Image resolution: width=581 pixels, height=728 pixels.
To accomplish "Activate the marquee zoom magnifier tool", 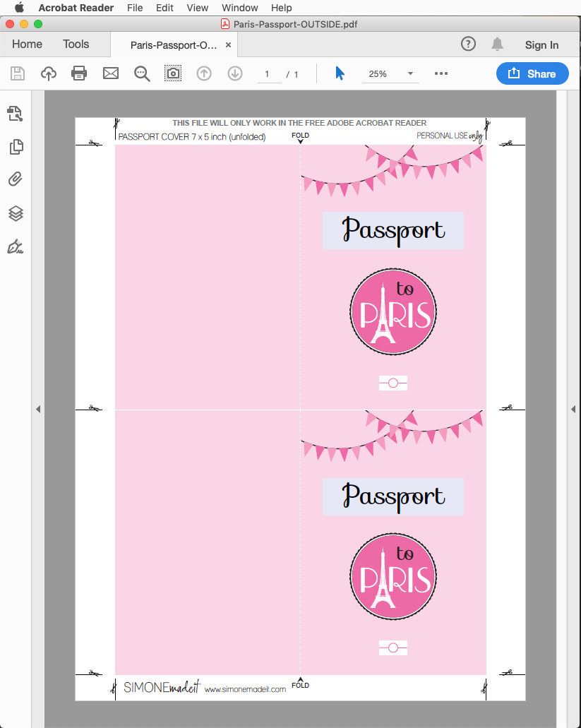I will [x=141, y=73].
